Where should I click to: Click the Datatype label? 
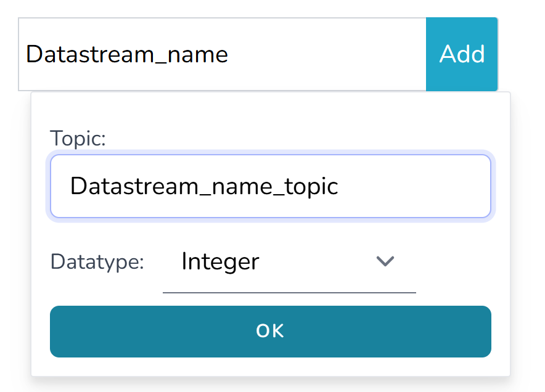tap(97, 262)
